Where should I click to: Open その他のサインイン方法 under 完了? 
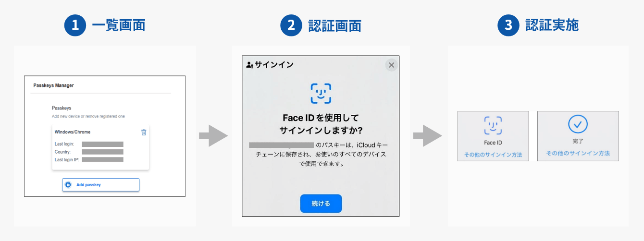click(x=578, y=153)
